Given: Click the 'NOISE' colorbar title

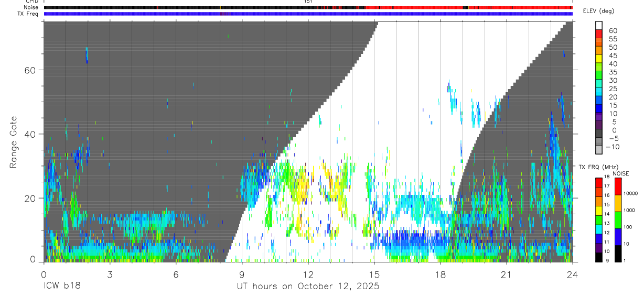Looking at the screenshot, I should click(621, 173).
